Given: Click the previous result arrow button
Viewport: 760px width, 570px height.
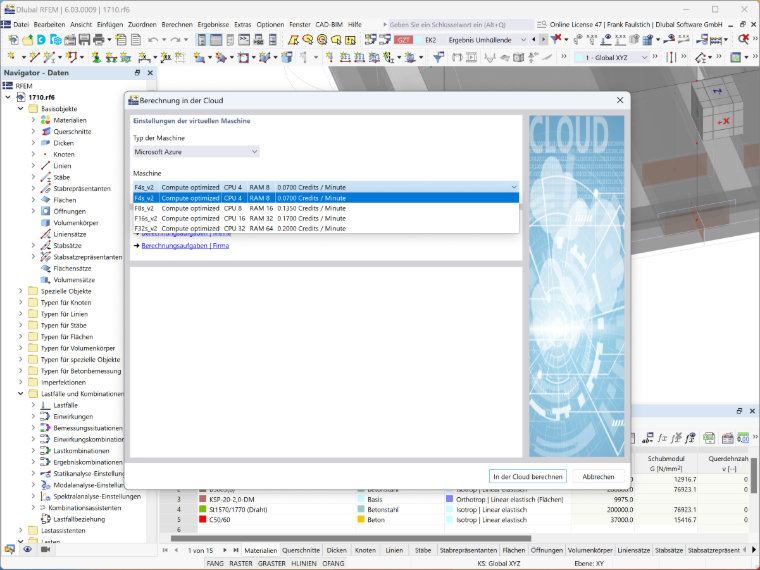Looking at the screenshot, I should point(534,40).
